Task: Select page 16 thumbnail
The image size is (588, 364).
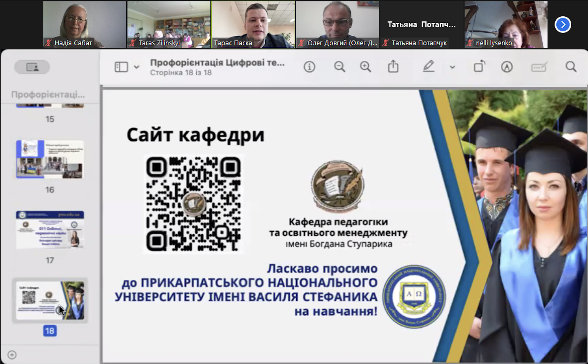Action: (50, 159)
